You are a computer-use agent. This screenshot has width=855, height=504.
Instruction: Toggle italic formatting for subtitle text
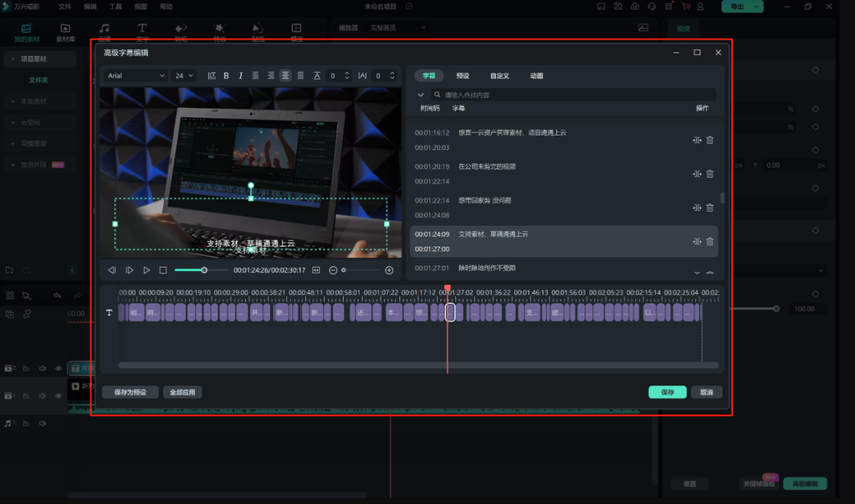click(241, 76)
